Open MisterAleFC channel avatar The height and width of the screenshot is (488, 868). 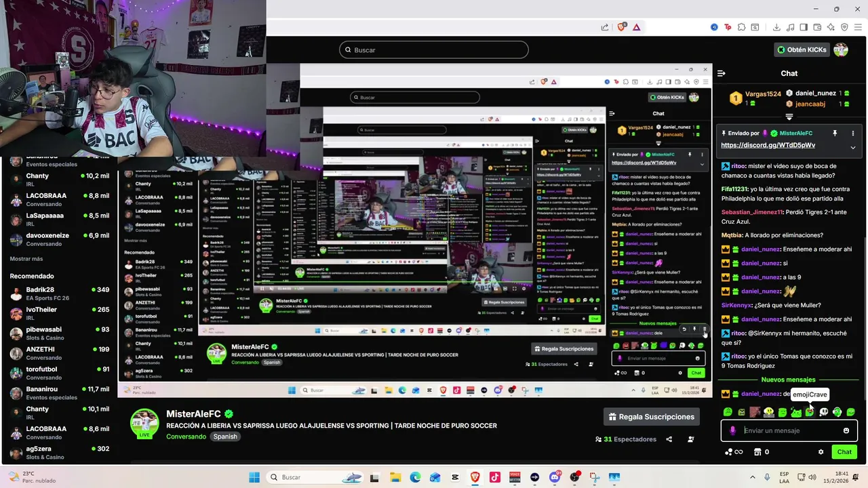click(x=144, y=423)
